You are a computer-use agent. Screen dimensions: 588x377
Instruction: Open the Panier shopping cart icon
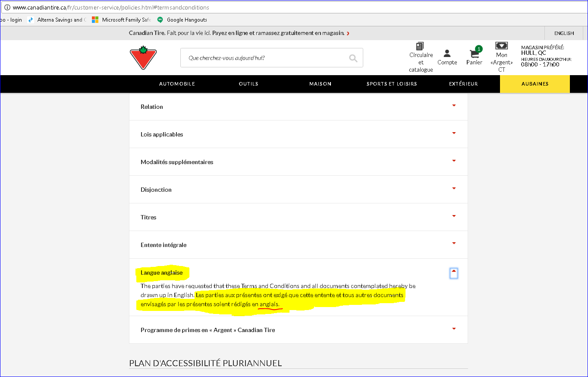pyautogui.click(x=475, y=53)
